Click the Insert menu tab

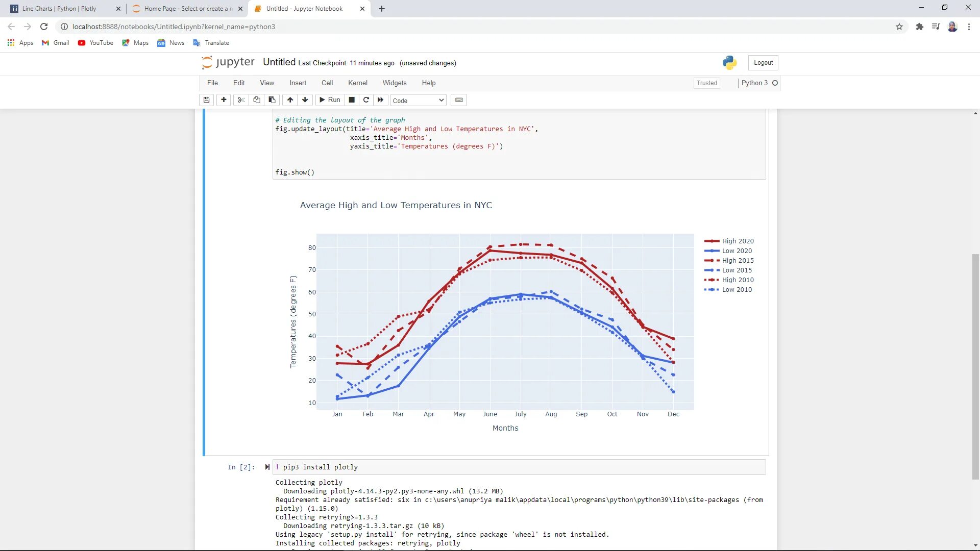pos(297,82)
